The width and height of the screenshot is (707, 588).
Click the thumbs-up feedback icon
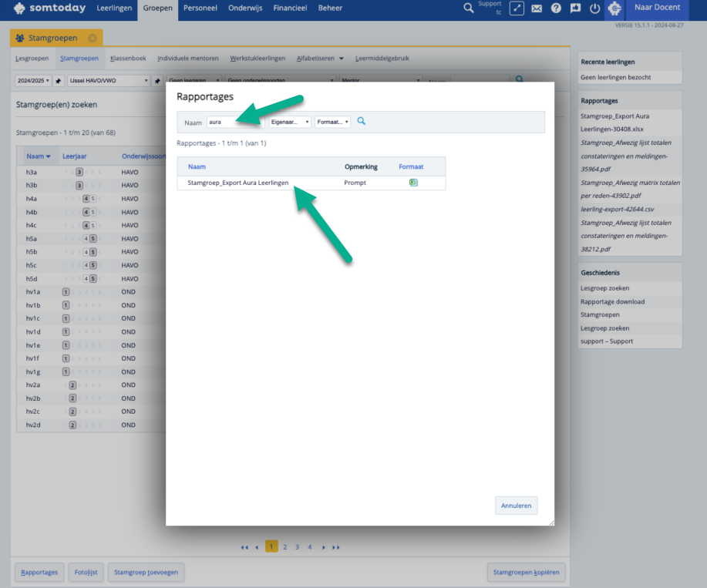coord(575,8)
